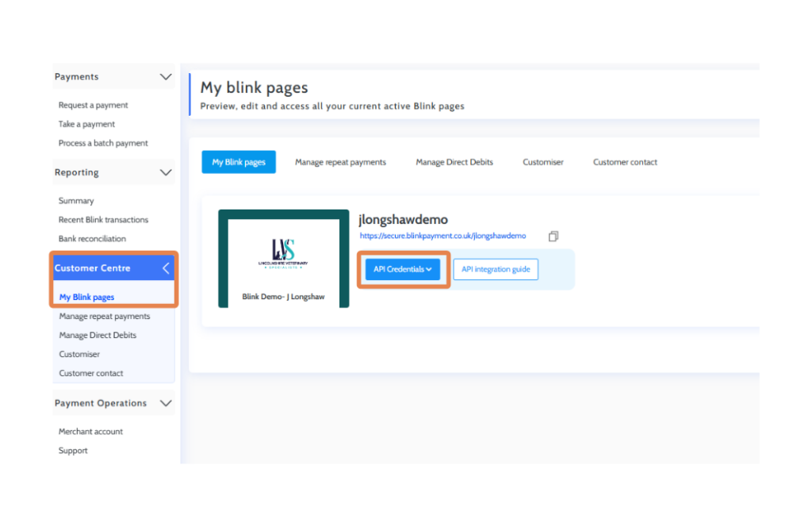812x527 pixels.
Task: Select the My Blink pages tab
Action: tap(238, 162)
